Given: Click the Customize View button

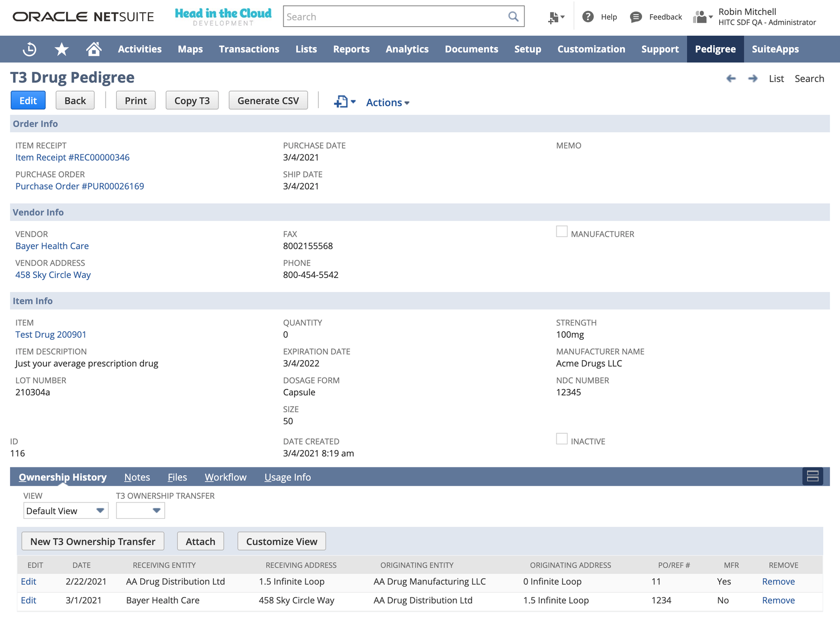Looking at the screenshot, I should 282,541.
